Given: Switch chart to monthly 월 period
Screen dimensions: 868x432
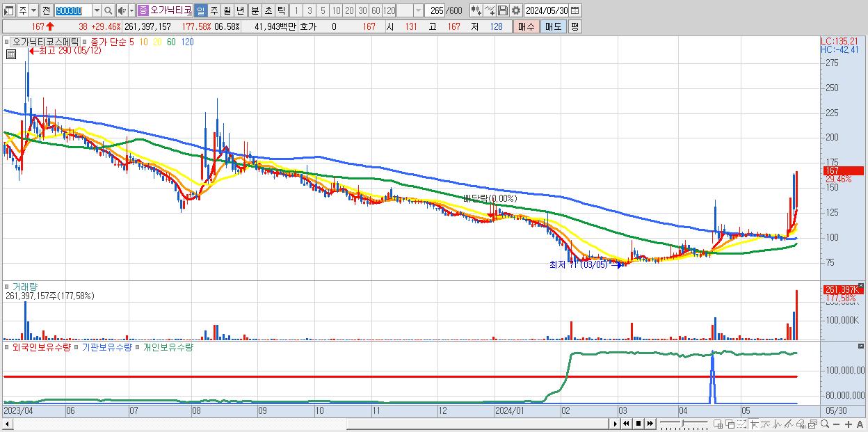Looking at the screenshot, I should point(227,10).
